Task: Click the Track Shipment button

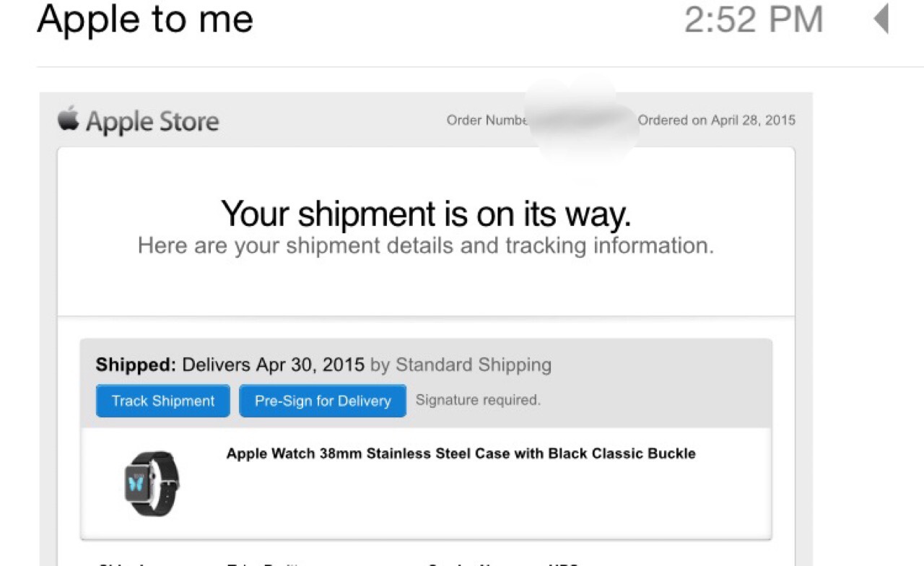Action: coord(163,401)
